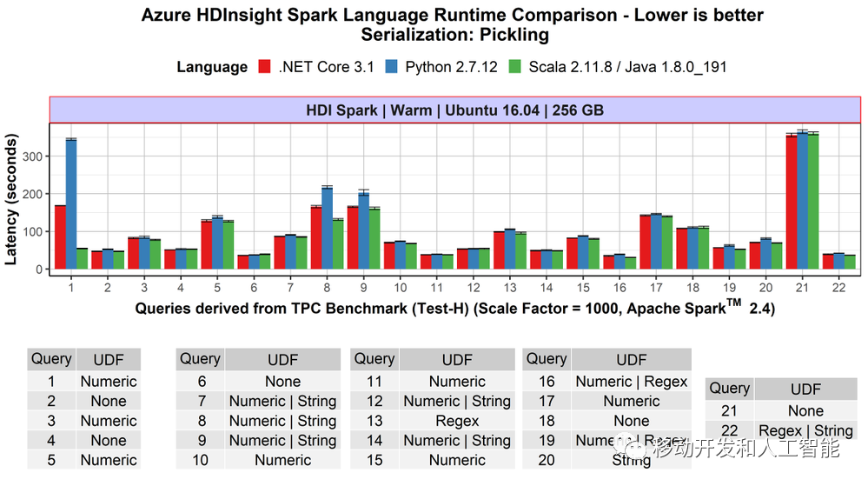868x486 pixels.
Task: Click x-axis tick label '6'
Action: tap(254, 288)
